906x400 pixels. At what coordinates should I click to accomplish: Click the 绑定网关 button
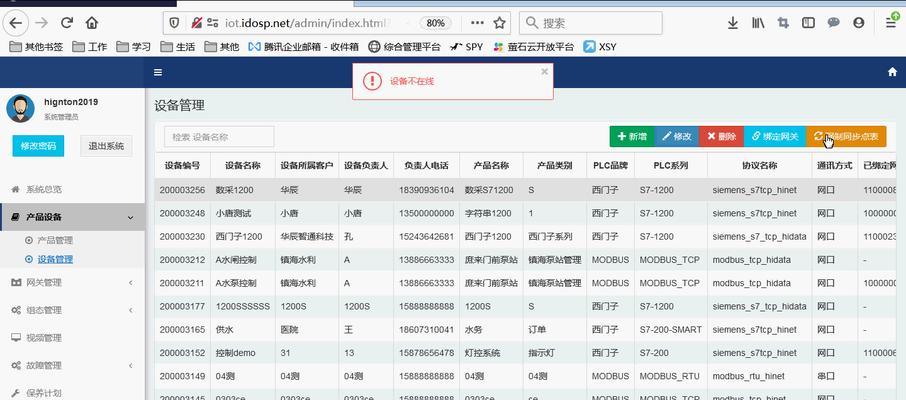pos(775,136)
